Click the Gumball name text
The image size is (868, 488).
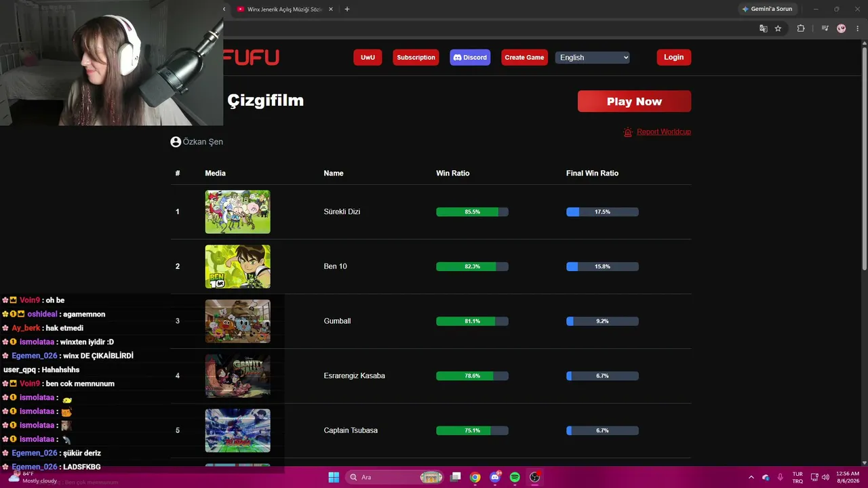[337, 321]
